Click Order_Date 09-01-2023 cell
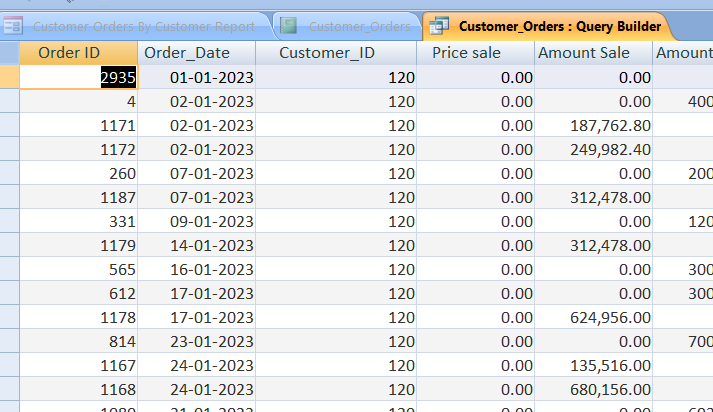The width and height of the screenshot is (713, 412). pyautogui.click(x=196, y=222)
